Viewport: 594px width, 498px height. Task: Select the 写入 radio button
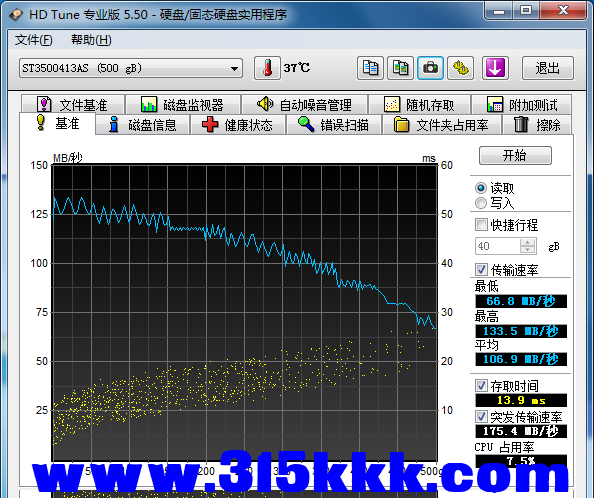[x=481, y=203]
